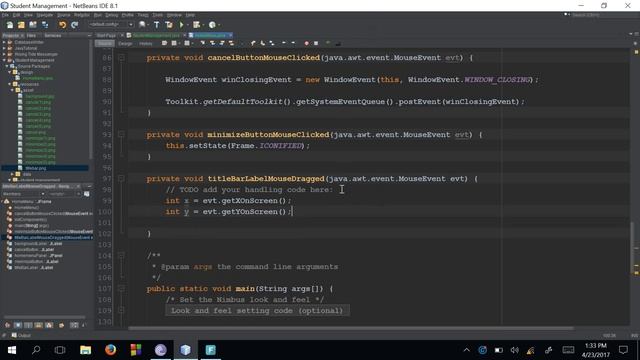
Task: Toggle Show Non-Public Members filter in Navigator
Action: click(x=38, y=325)
